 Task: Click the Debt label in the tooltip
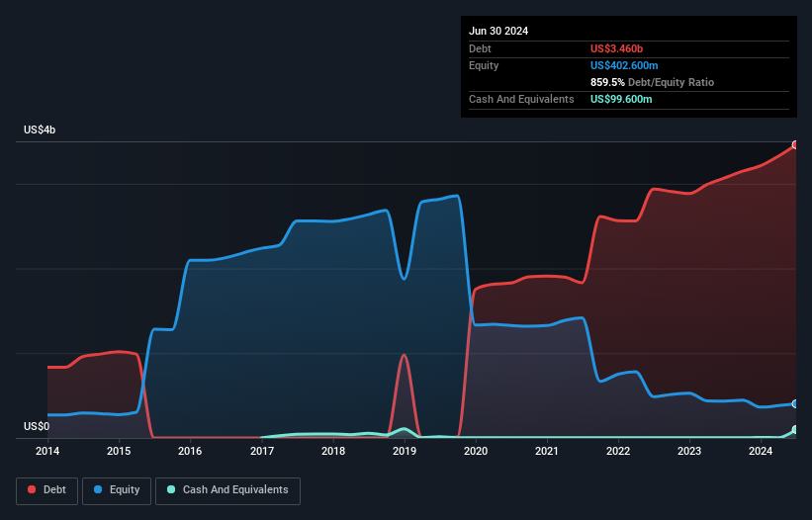pyautogui.click(x=480, y=48)
